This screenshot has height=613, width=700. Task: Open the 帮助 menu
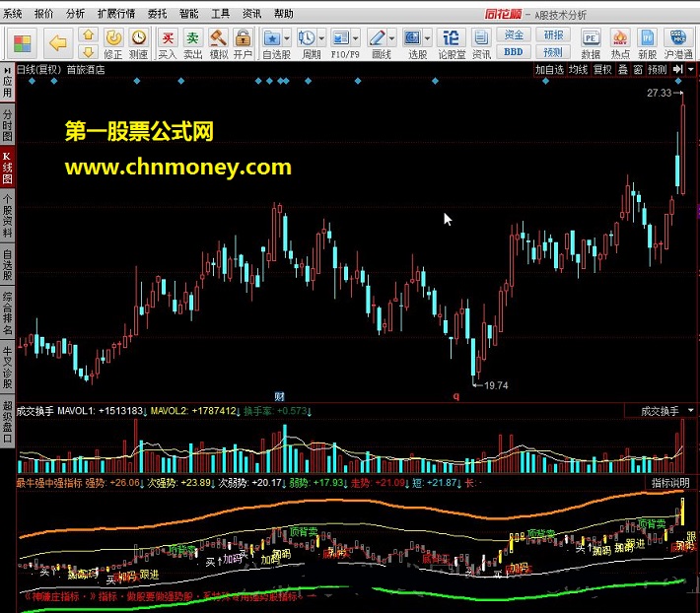(284, 14)
